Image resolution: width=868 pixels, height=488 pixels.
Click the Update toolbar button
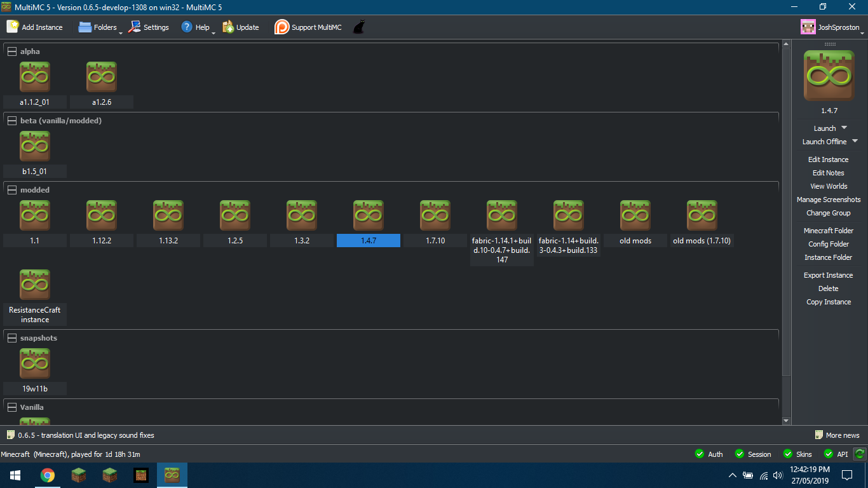pyautogui.click(x=240, y=27)
